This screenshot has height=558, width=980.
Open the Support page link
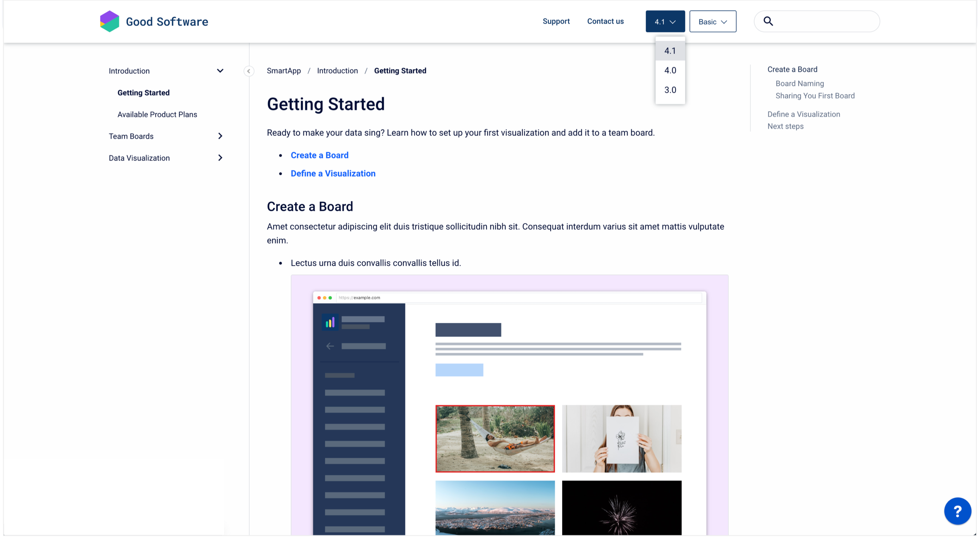(x=556, y=22)
